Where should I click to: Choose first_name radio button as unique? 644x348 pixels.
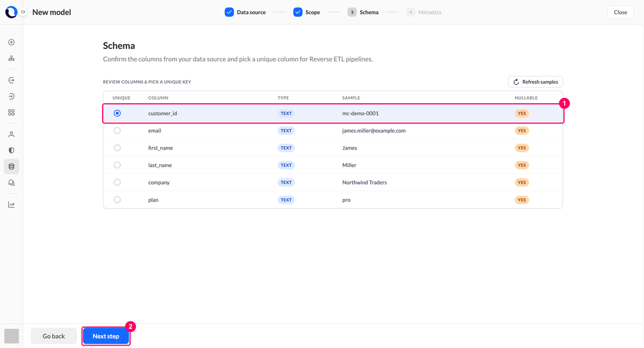[117, 147]
